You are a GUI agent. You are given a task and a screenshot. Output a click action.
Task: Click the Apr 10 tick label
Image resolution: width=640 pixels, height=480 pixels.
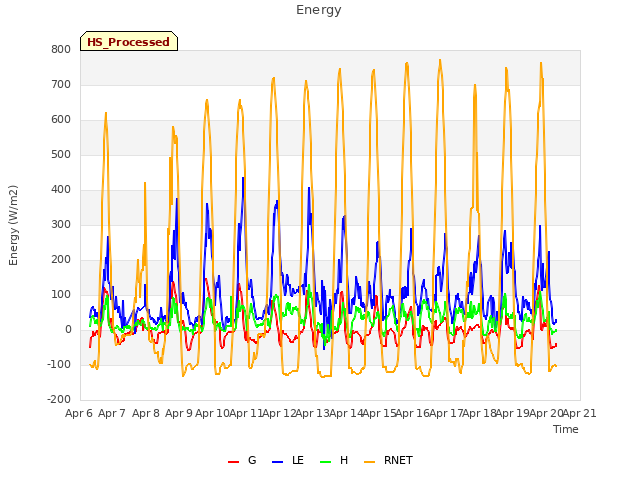click(212, 413)
